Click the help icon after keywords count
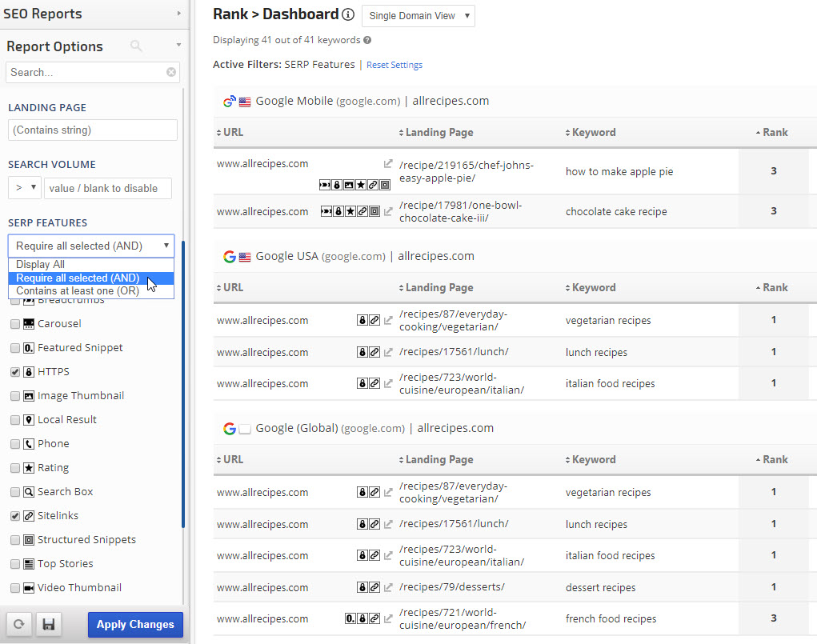817x644 pixels. click(367, 40)
